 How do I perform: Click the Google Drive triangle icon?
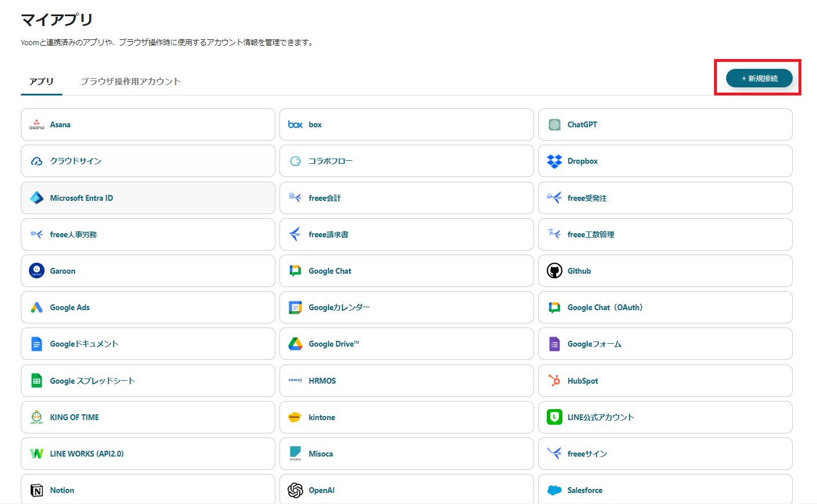click(296, 344)
